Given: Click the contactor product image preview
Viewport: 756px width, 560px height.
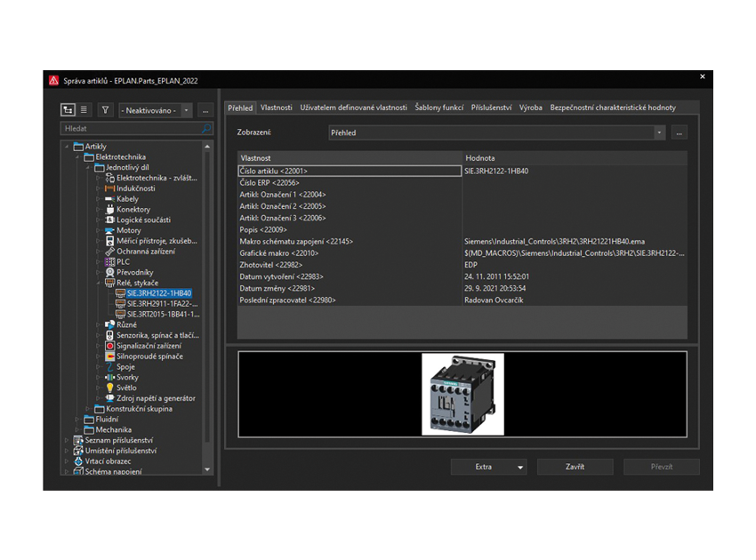Looking at the screenshot, I should (x=462, y=394).
